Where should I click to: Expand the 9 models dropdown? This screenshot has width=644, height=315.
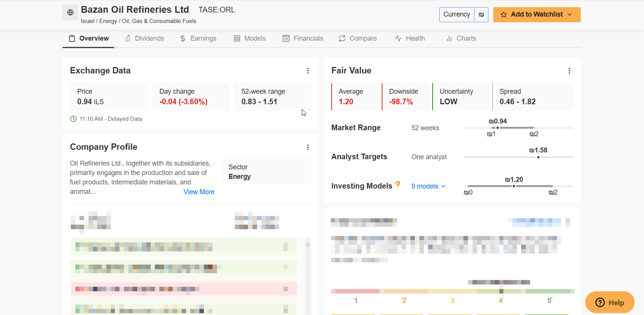point(428,186)
